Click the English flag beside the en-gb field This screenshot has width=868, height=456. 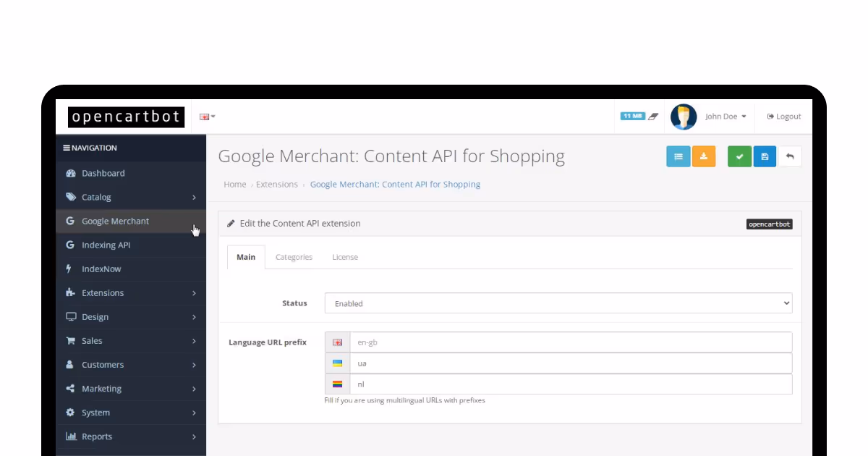pyautogui.click(x=337, y=342)
